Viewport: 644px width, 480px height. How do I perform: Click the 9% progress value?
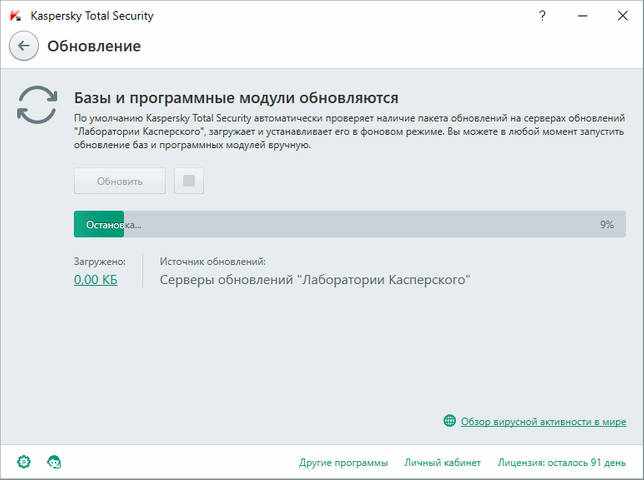point(607,225)
